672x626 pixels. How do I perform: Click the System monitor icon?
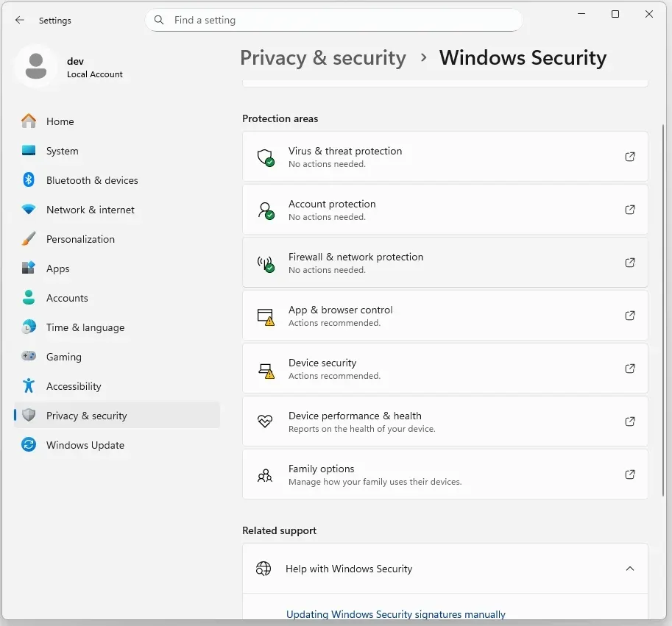pos(29,150)
